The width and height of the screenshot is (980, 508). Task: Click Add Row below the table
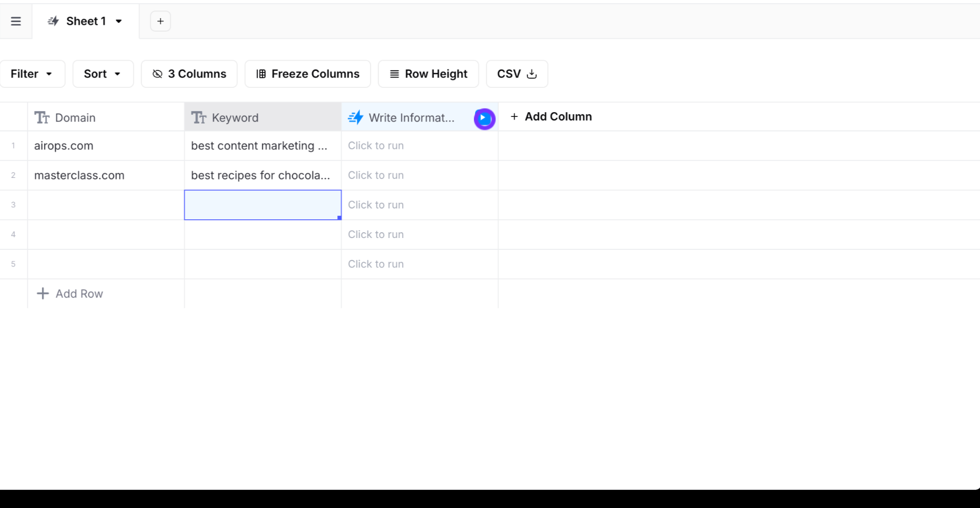pyautogui.click(x=70, y=293)
